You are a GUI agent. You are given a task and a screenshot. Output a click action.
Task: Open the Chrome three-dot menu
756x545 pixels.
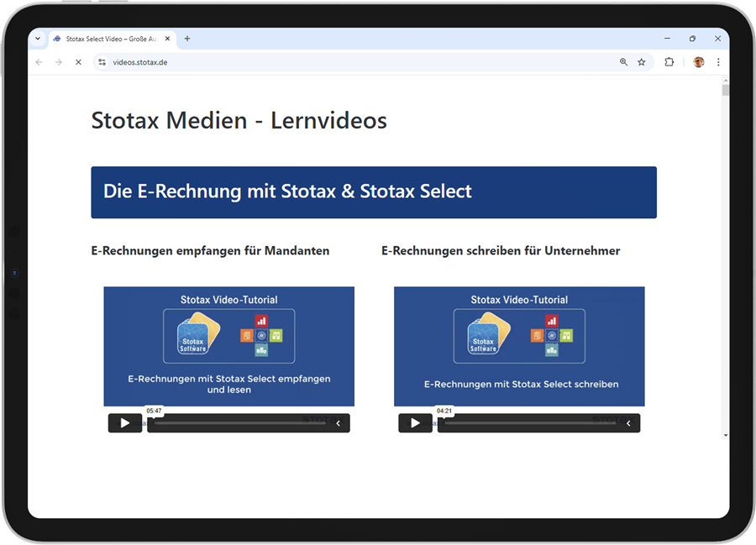tap(718, 62)
